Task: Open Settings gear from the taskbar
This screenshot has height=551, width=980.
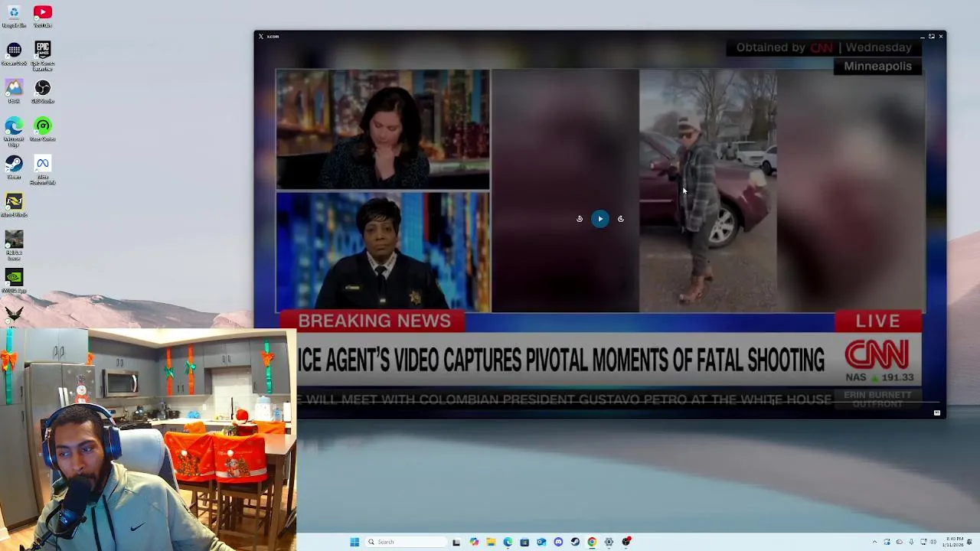Action: pyautogui.click(x=609, y=542)
